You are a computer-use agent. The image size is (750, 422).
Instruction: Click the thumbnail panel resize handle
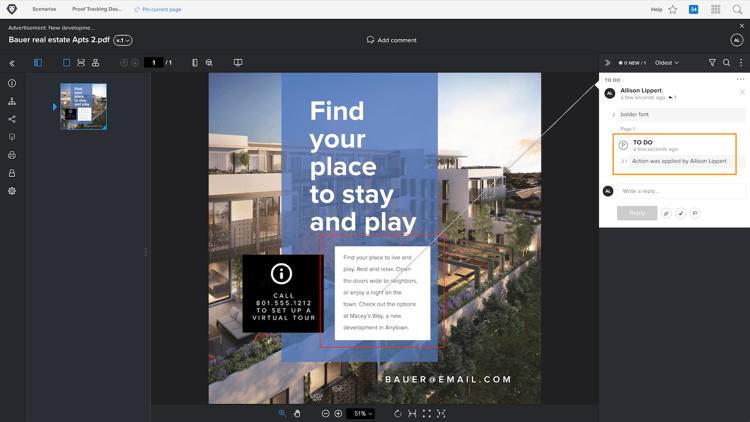pos(146,252)
